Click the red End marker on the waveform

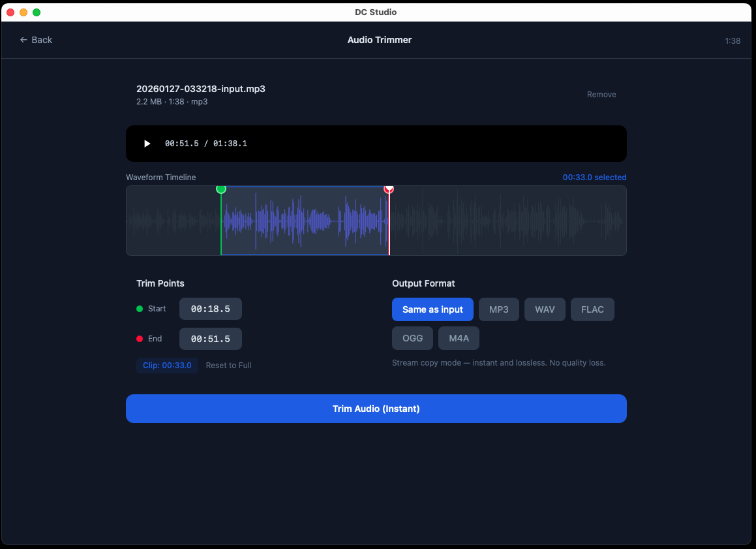(389, 189)
